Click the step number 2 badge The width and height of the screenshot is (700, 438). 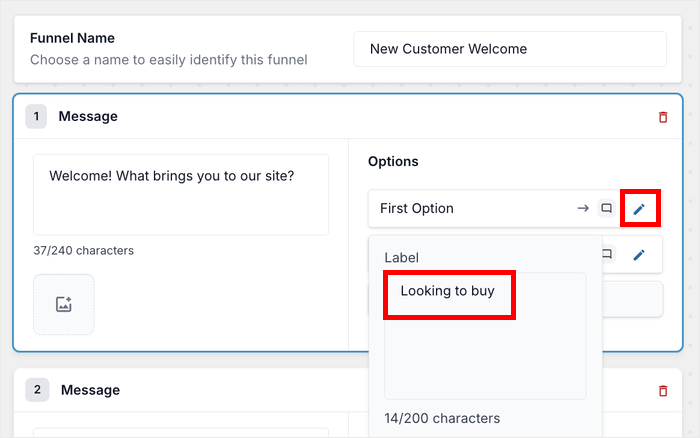(x=37, y=390)
